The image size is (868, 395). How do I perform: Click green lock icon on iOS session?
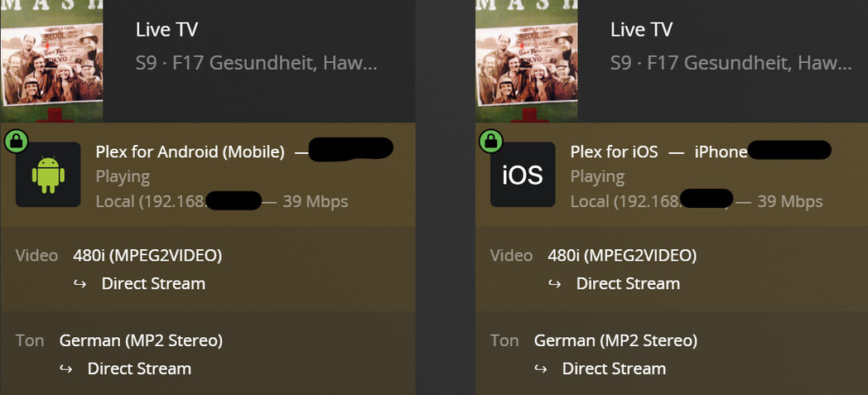[490, 141]
